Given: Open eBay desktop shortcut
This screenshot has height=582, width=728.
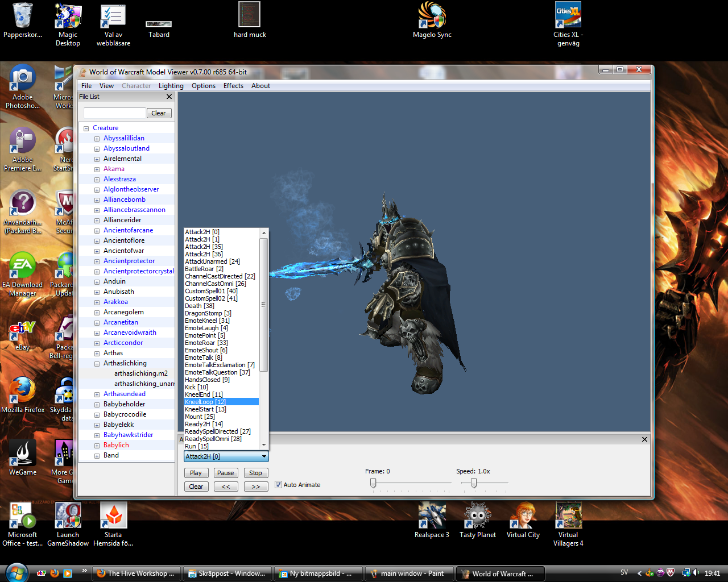Looking at the screenshot, I should pos(23,335).
